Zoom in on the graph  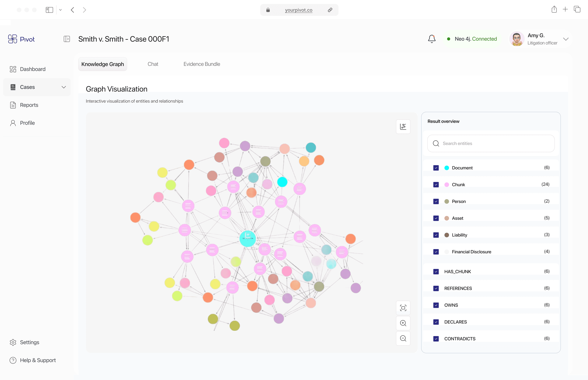coord(403,323)
